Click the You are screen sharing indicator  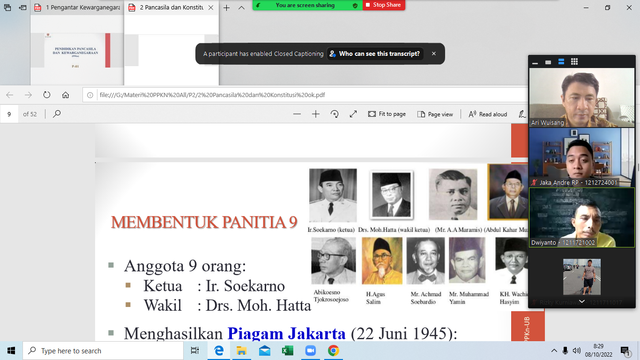tap(305, 5)
